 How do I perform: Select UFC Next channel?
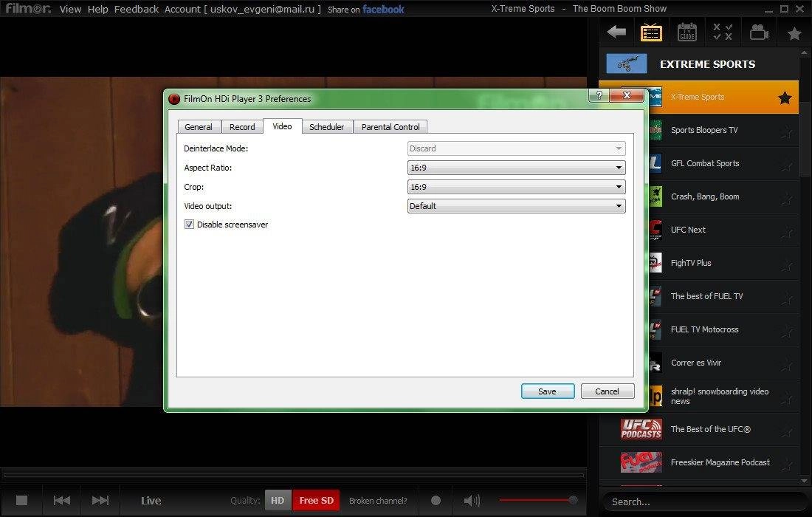(x=688, y=230)
